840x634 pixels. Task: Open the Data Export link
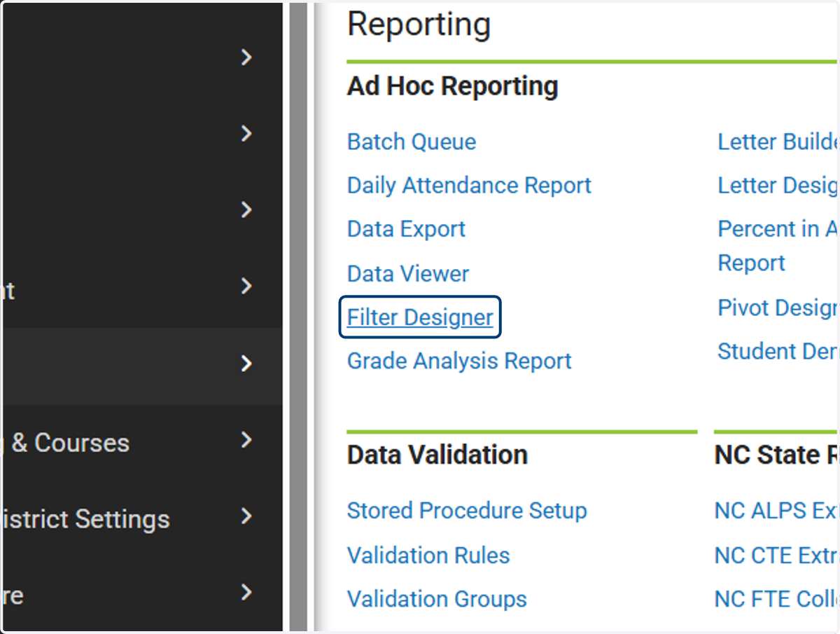click(x=406, y=229)
